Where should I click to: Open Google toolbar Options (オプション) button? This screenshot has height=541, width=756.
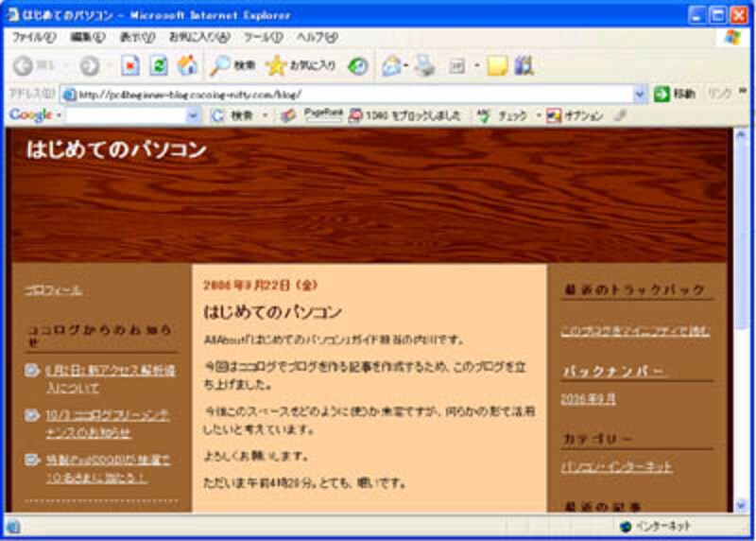coord(575,115)
